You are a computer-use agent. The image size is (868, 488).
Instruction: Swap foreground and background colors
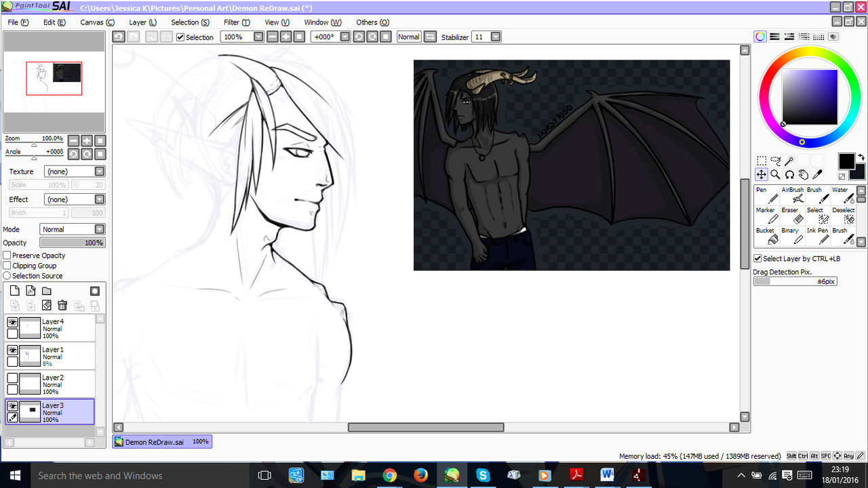861,157
